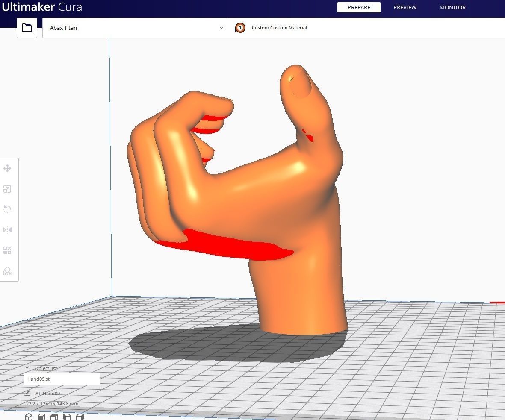505x420 pixels.
Task: Switch to front view cube icon
Action: [x=41, y=417]
